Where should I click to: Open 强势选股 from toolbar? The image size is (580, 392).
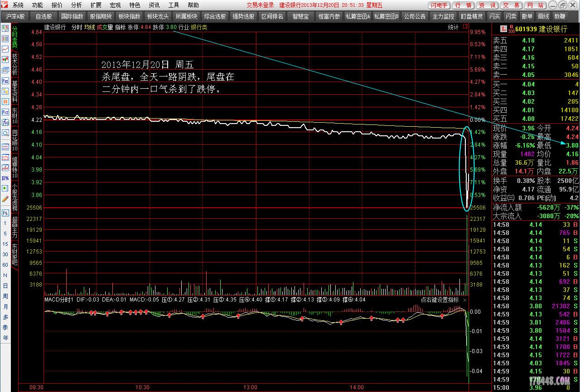point(243,16)
